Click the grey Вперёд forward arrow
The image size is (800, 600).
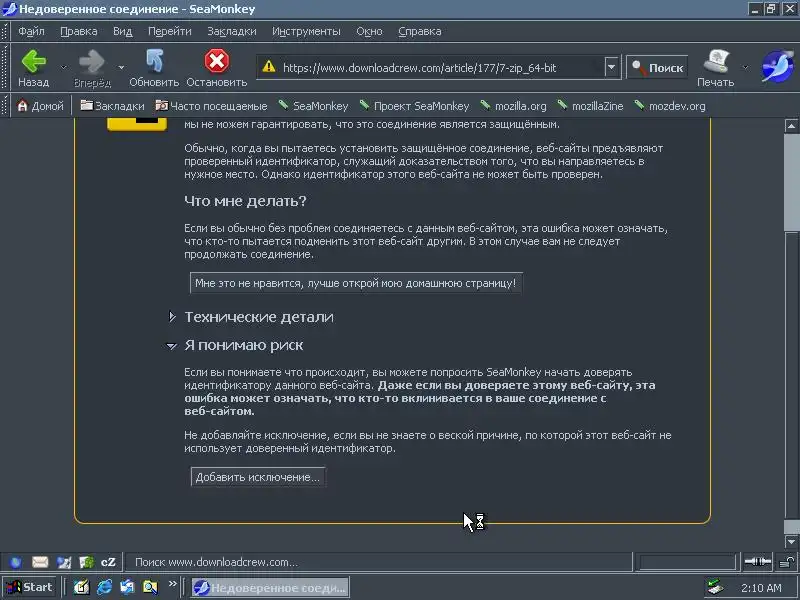tap(92, 67)
